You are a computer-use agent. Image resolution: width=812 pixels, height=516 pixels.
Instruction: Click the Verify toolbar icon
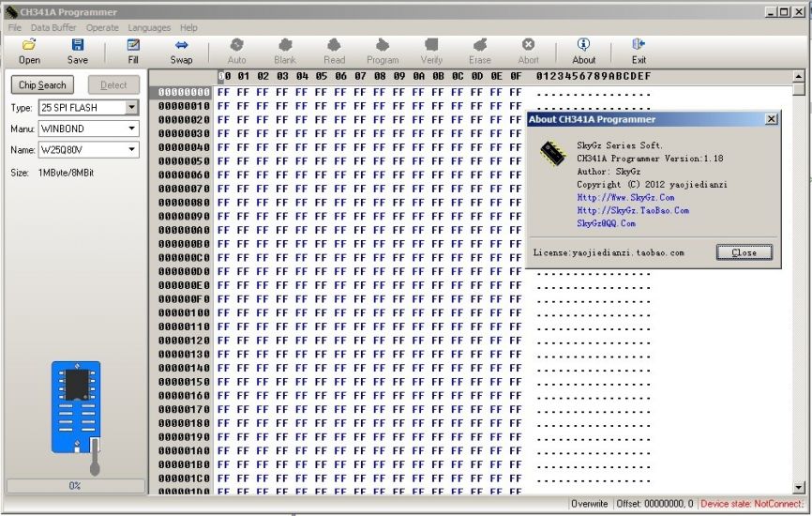(431, 45)
